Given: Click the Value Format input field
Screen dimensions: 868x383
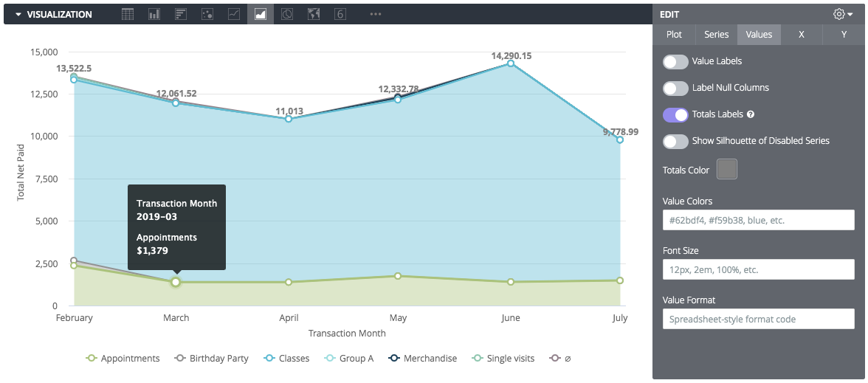Looking at the screenshot, I should click(x=758, y=320).
